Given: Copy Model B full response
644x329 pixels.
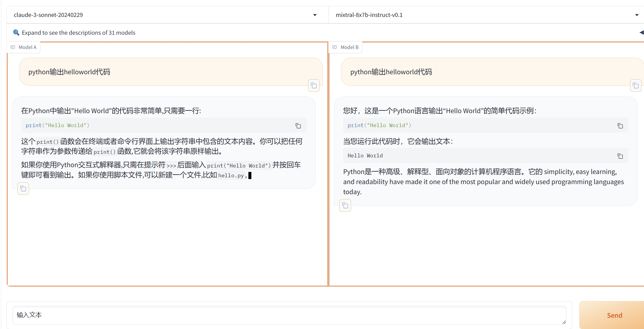Looking at the screenshot, I should [x=345, y=205].
